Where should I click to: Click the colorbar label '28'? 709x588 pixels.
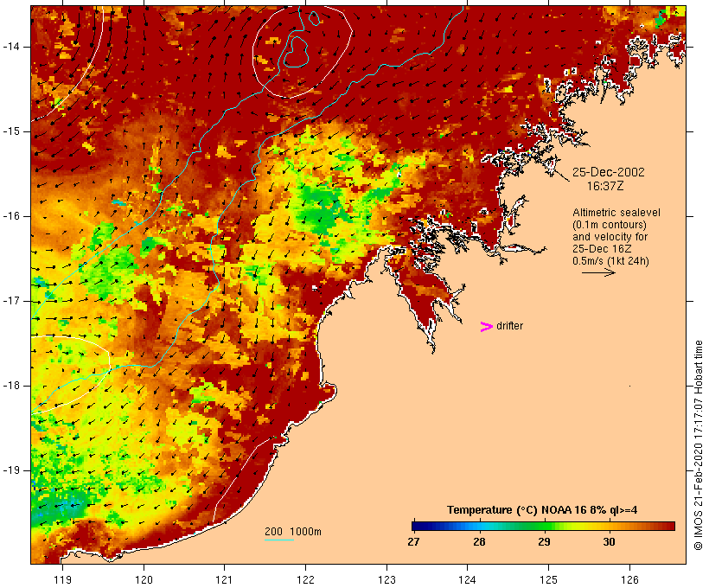(x=479, y=541)
